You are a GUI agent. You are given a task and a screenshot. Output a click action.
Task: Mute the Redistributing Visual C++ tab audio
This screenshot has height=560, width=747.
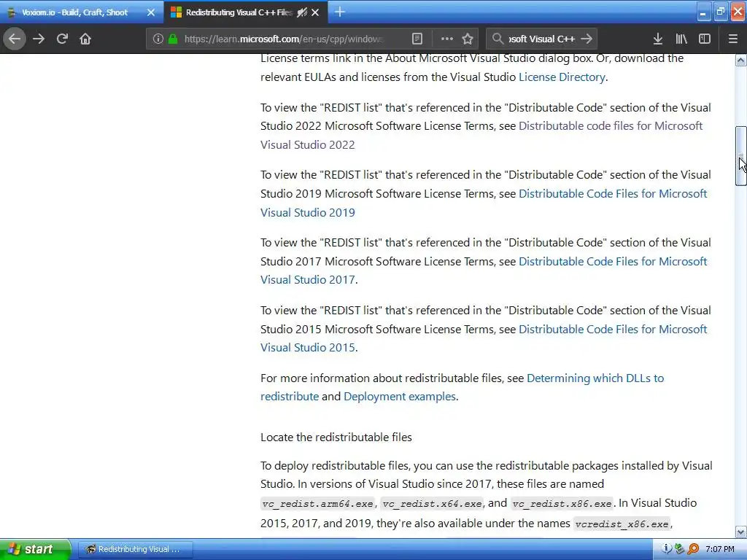point(302,12)
